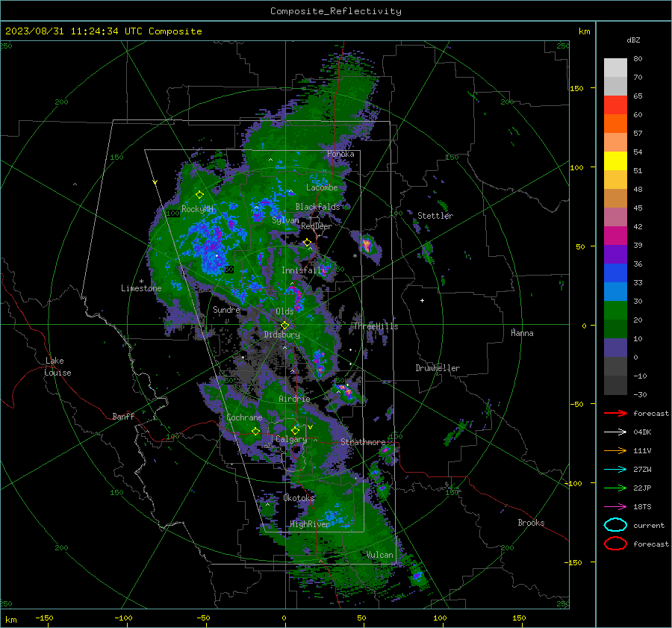The image size is (672, 628).
Task: Click the red 65-60 dBZ color swatch
Action: coord(615,105)
